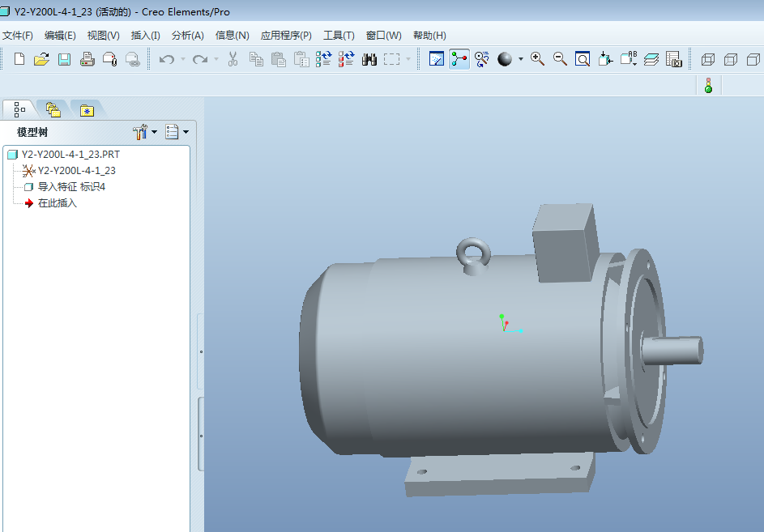Open the 工具(T) menu
The image size is (764, 532).
[x=339, y=36]
